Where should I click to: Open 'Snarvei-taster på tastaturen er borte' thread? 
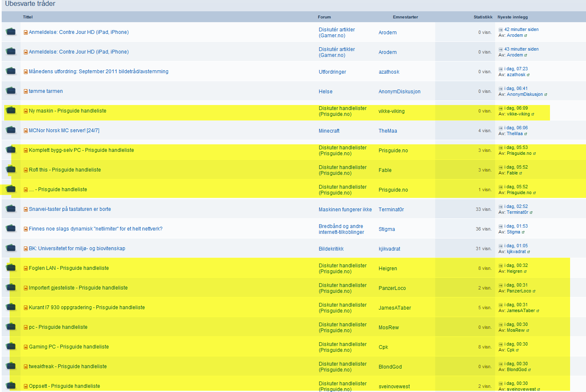pos(70,209)
